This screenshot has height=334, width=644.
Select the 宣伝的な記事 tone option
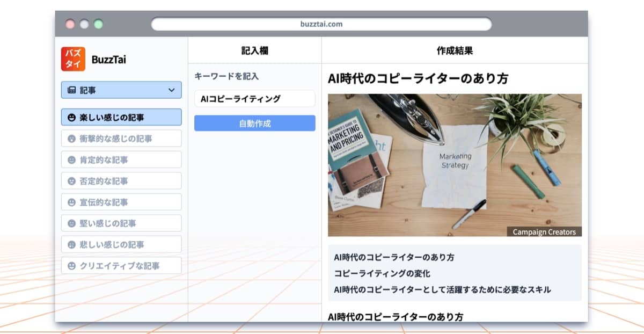click(121, 202)
